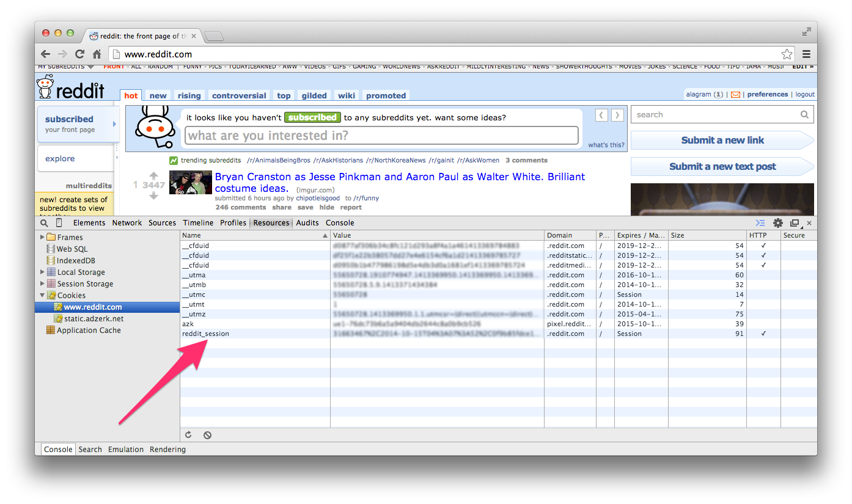Open Chrome hamburger menu
Screen dimensions: 852x504
click(x=806, y=54)
